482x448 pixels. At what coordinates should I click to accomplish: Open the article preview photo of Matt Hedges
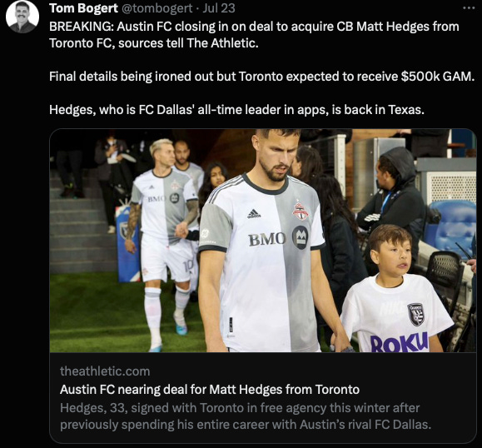point(263,241)
